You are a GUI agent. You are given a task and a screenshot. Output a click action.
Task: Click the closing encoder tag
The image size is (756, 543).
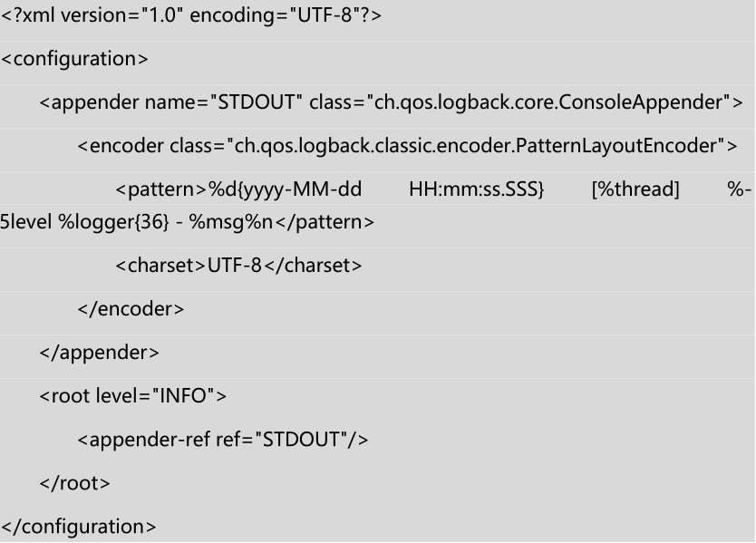pyautogui.click(x=131, y=309)
